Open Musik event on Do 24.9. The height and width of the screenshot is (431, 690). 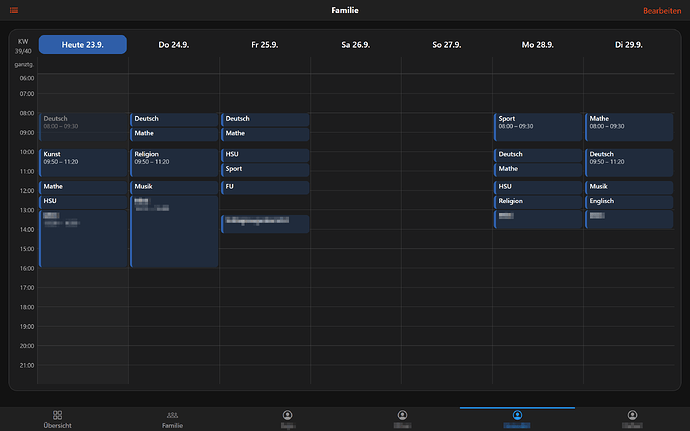174,187
